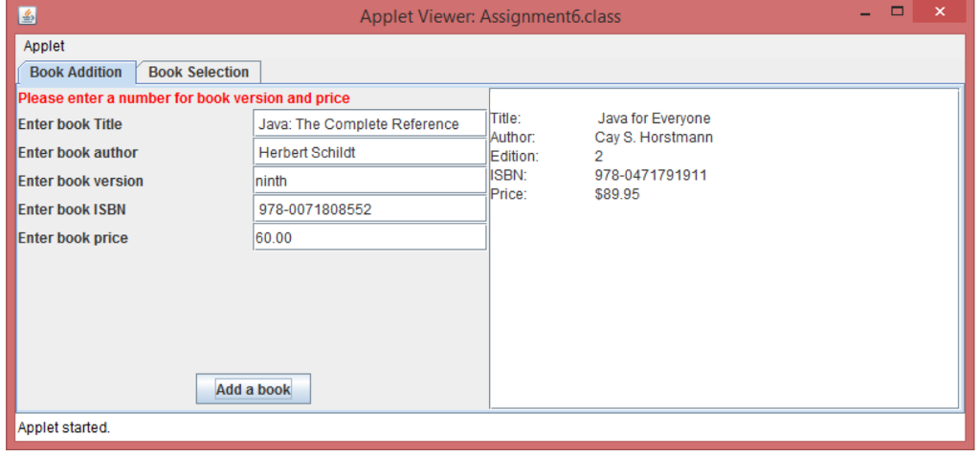Screen dimensions: 980x457
Task: Minimize the Applet Viewer window
Action: 865,13
